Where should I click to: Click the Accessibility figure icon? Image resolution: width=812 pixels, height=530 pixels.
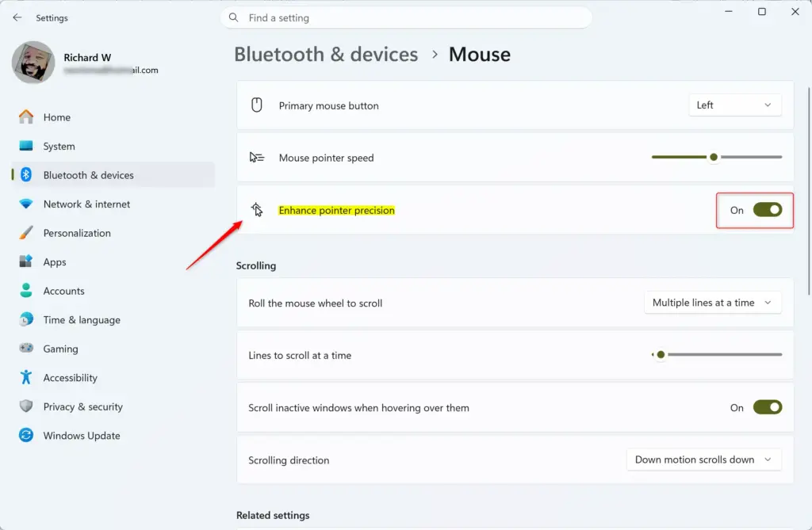coord(26,377)
